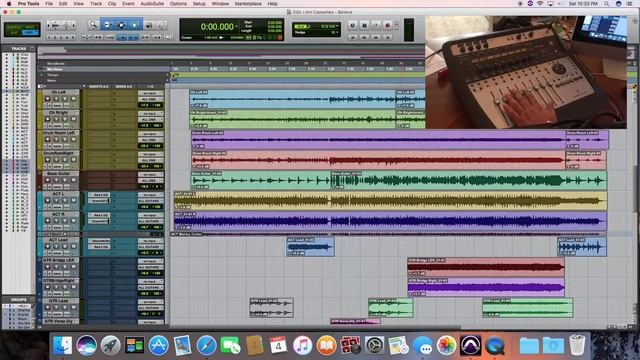This screenshot has width=640, height=360.
Task: Open the Grid value dropdown
Action: click(x=338, y=26)
